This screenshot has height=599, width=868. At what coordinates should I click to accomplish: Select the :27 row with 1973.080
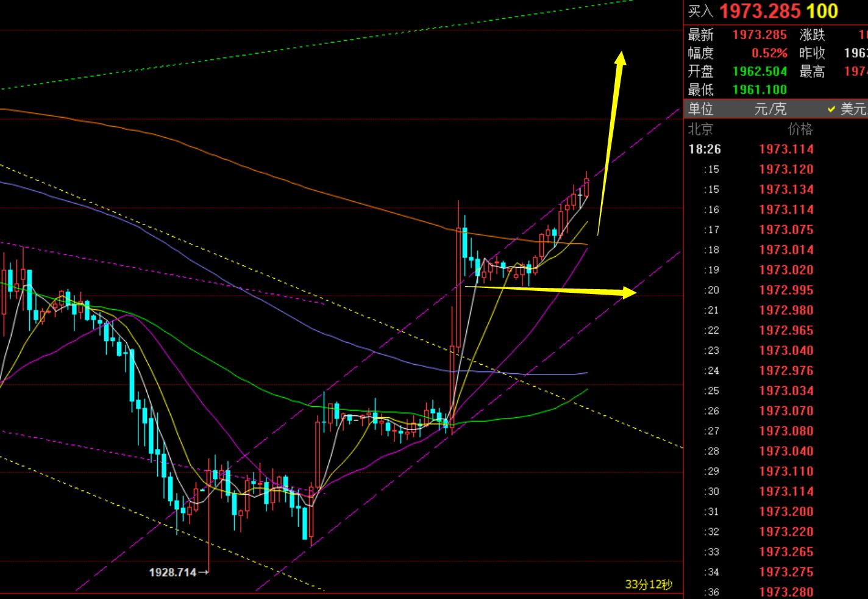pyautogui.click(x=776, y=431)
